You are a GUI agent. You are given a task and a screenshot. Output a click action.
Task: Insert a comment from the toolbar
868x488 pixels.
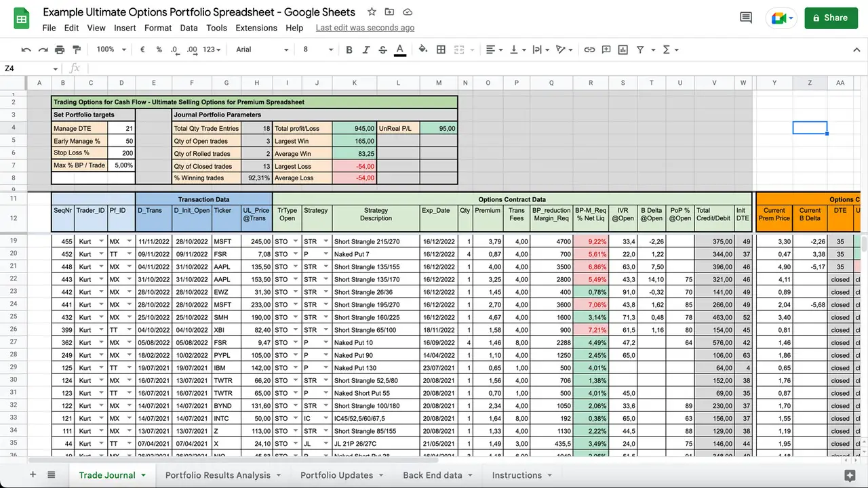[x=606, y=49]
